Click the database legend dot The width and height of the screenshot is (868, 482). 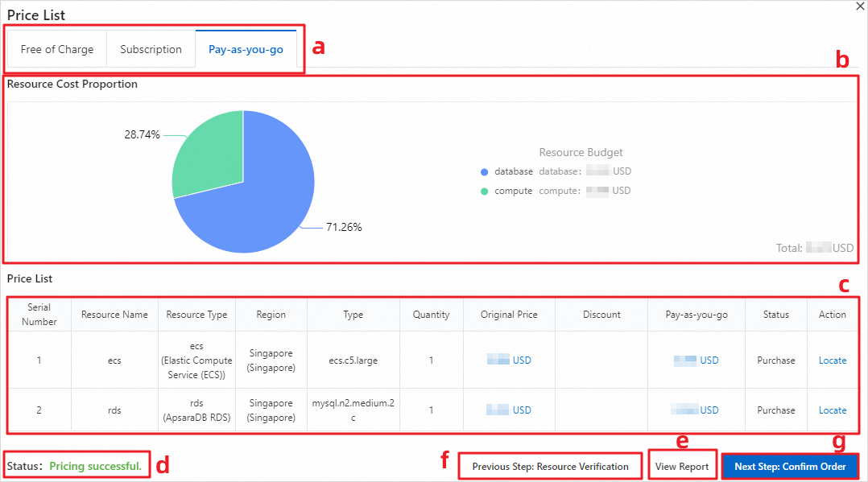[485, 172]
